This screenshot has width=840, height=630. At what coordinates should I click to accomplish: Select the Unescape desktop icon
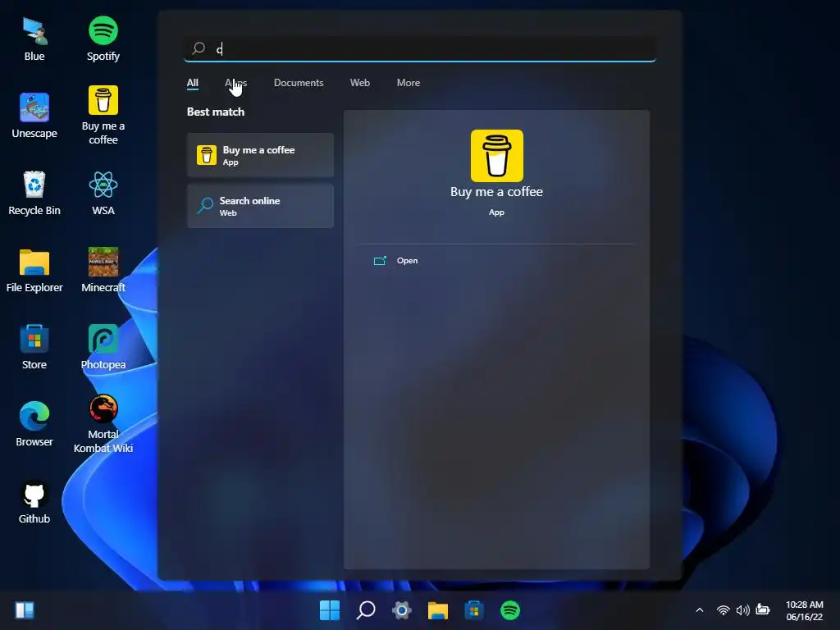pyautogui.click(x=34, y=116)
